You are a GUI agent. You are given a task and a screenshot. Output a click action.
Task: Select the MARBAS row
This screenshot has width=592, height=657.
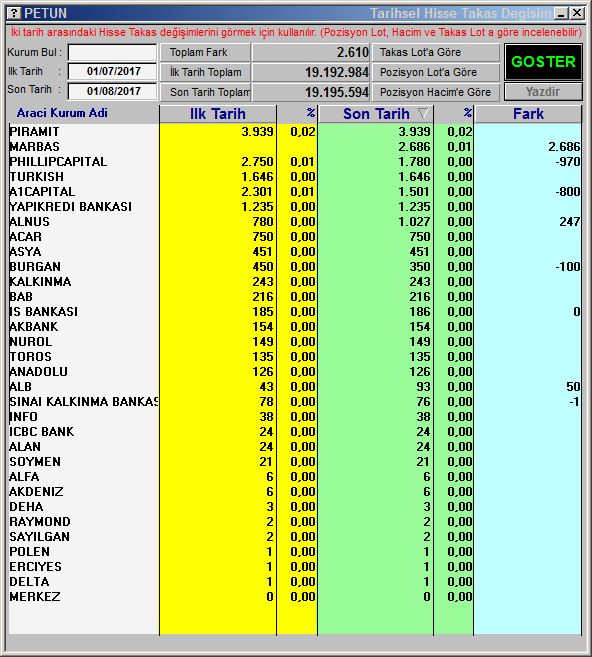point(295,147)
